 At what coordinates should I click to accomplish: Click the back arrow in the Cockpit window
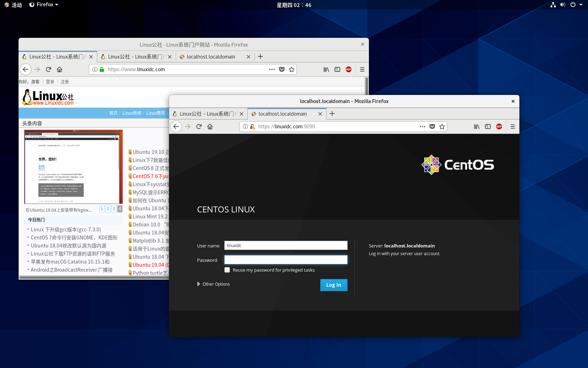(176, 127)
